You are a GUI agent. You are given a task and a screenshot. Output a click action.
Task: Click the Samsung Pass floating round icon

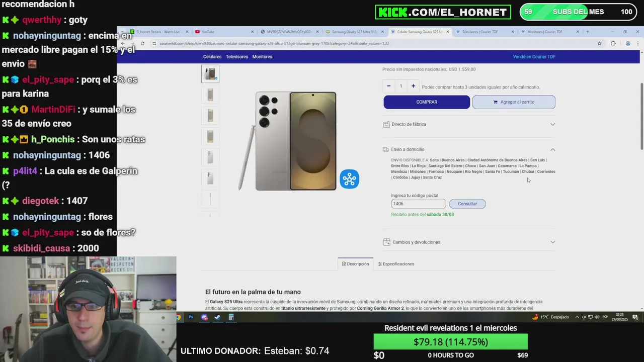click(349, 179)
